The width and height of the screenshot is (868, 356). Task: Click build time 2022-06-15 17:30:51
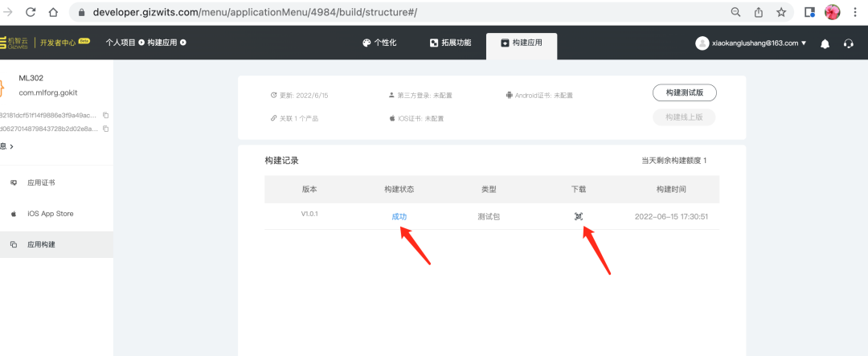[671, 216]
